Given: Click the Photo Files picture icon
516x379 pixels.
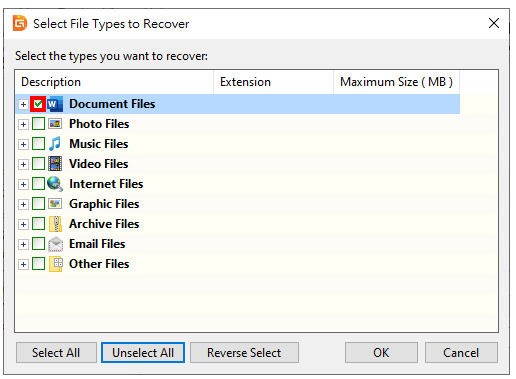Looking at the screenshot, I should tap(55, 124).
